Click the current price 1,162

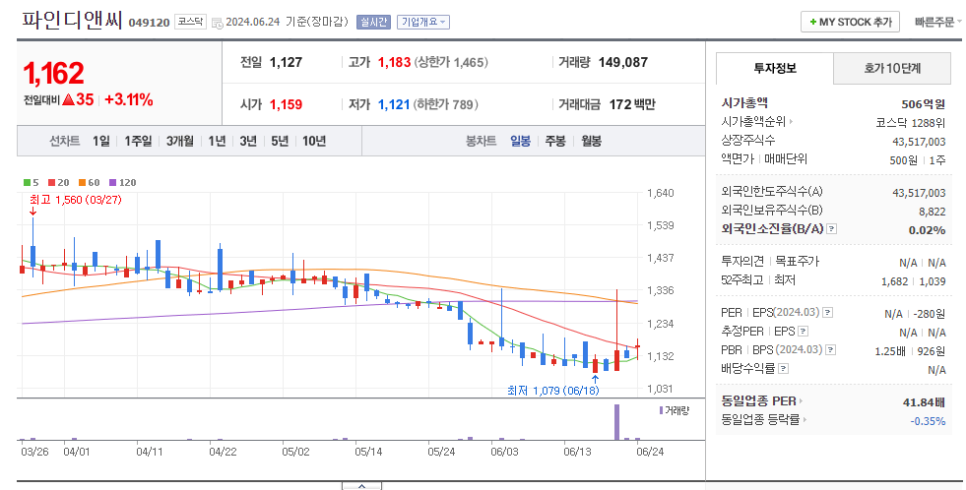pos(54,73)
